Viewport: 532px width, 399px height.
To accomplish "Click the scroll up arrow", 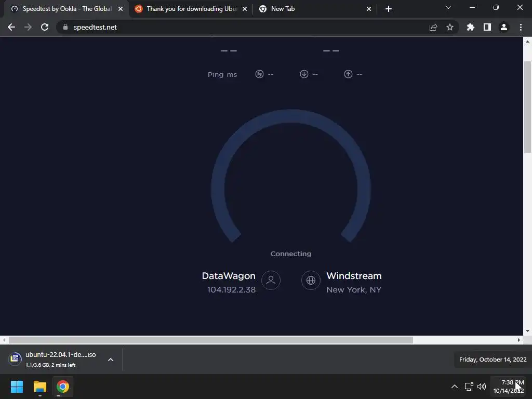I will [x=528, y=42].
